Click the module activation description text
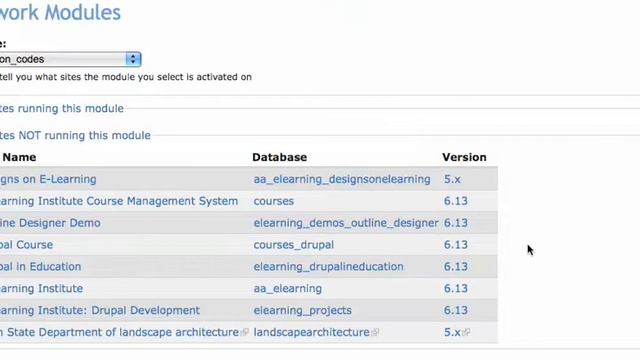This screenshot has width=640, height=360. (126, 77)
